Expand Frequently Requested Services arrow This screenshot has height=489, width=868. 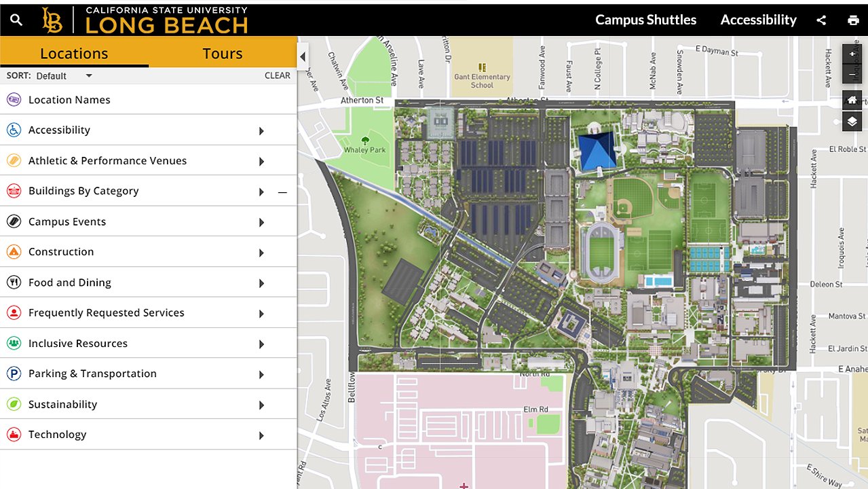click(261, 314)
